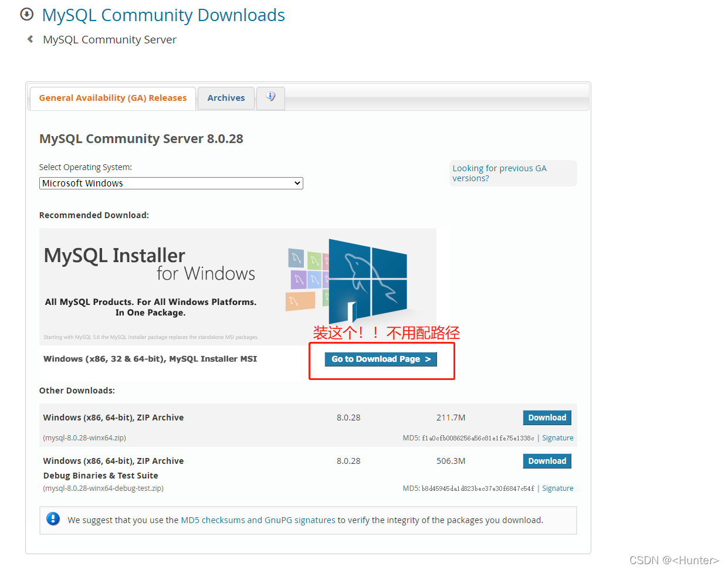This screenshot has height=570, width=728.
Task: Open Signature link for mysql-8.0.28-winx64.zip
Action: click(x=557, y=438)
